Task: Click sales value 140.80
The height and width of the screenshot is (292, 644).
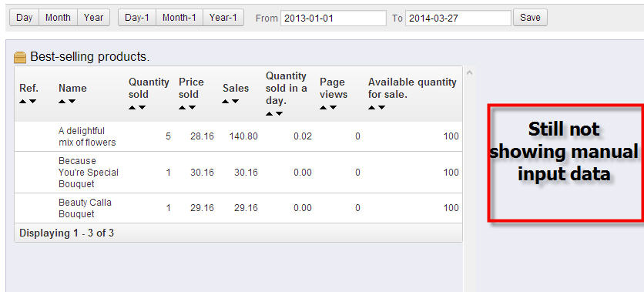Action: 243,136
